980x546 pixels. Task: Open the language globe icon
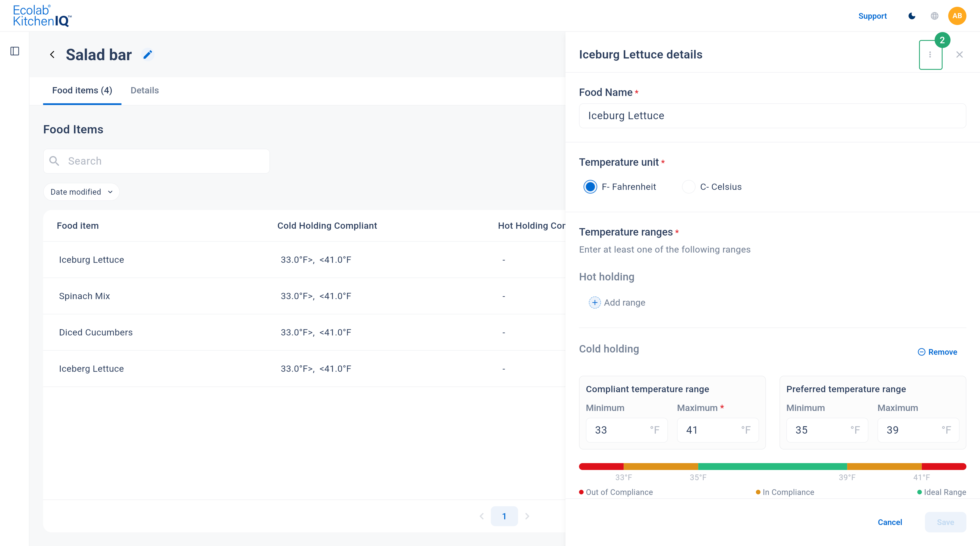[x=934, y=16]
